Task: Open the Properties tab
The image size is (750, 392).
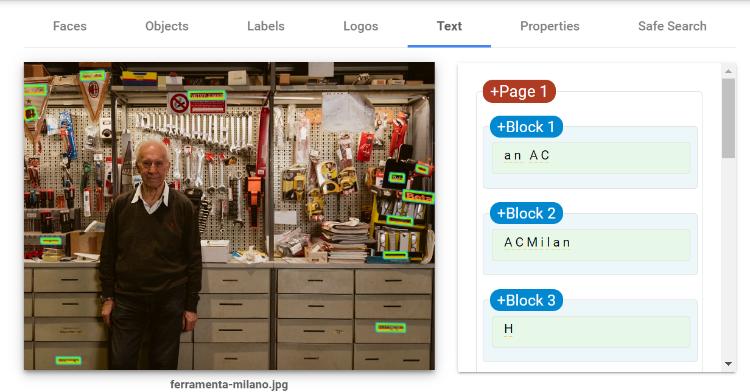Action: (x=550, y=26)
